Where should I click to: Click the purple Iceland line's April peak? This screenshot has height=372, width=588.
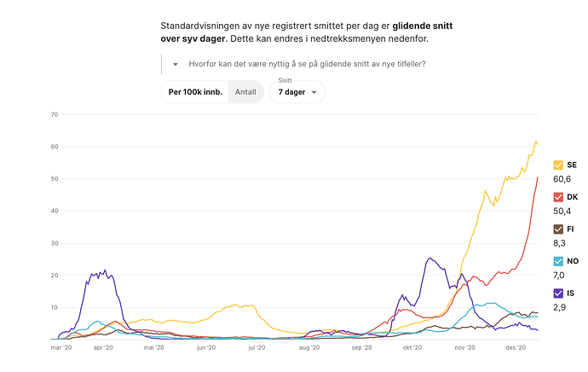coord(105,270)
